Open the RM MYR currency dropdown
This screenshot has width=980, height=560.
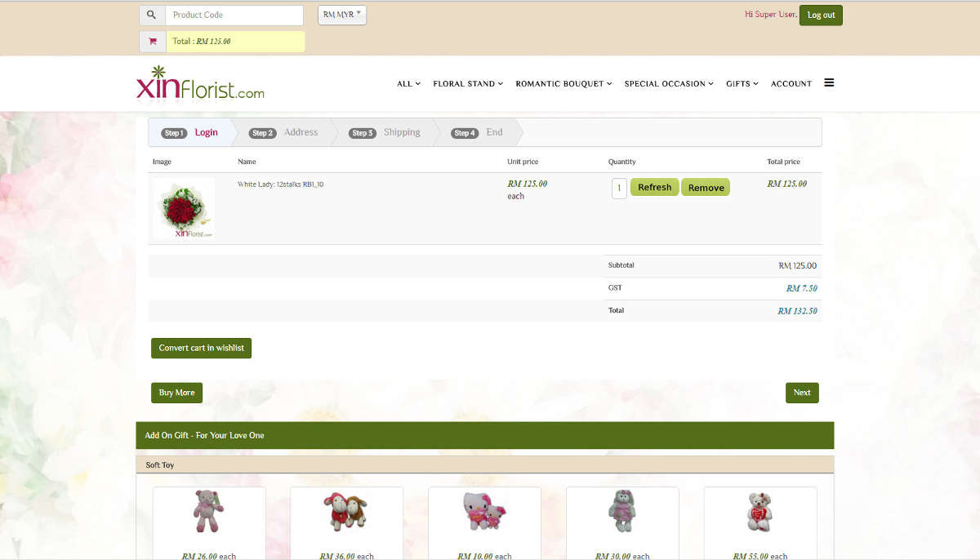point(341,15)
